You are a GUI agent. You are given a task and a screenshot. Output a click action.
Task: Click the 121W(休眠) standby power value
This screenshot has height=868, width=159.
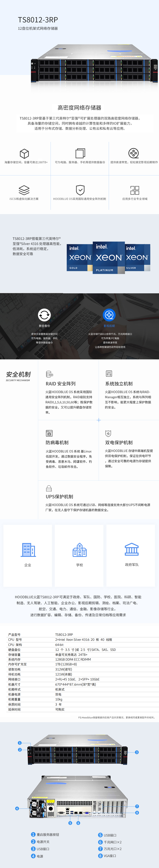pyautogui.click(x=64, y=675)
